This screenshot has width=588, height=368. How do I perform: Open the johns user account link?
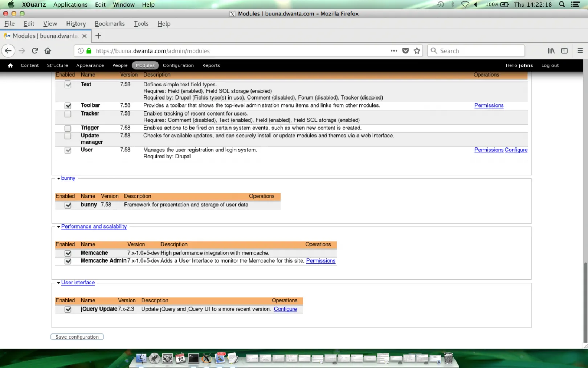pyautogui.click(x=526, y=65)
